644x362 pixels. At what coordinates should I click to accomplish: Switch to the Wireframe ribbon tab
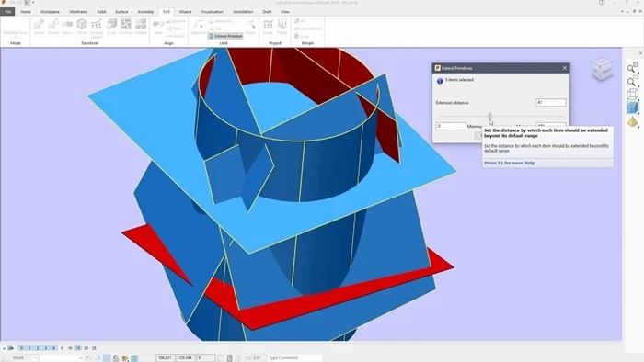(x=78, y=12)
